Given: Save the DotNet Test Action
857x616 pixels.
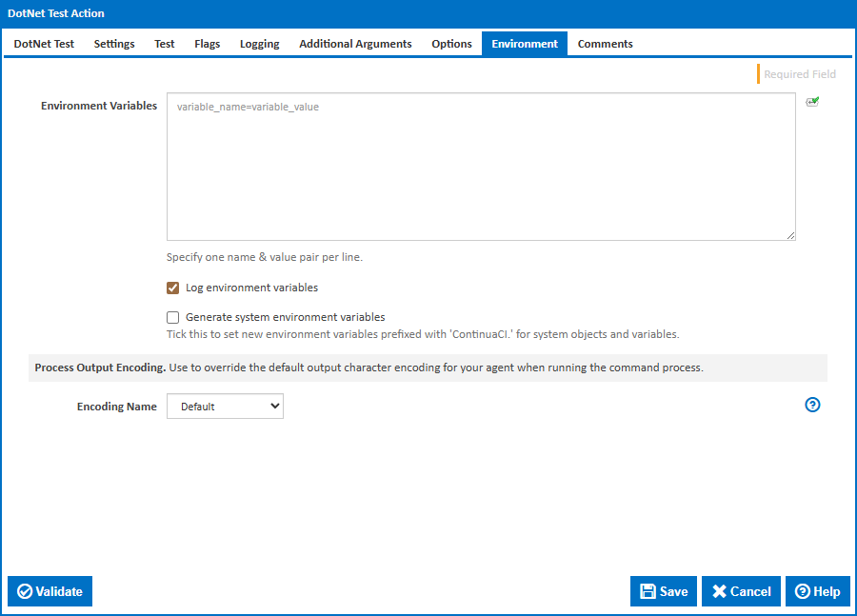Looking at the screenshot, I should click(x=664, y=590).
